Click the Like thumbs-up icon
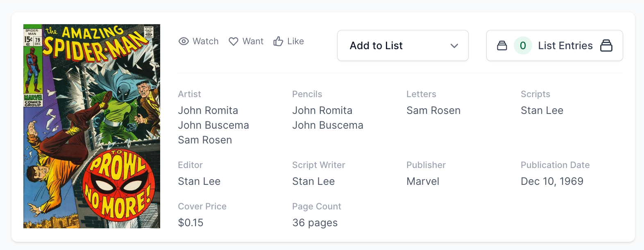Viewport: 644px width, 250px height. point(278,41)
